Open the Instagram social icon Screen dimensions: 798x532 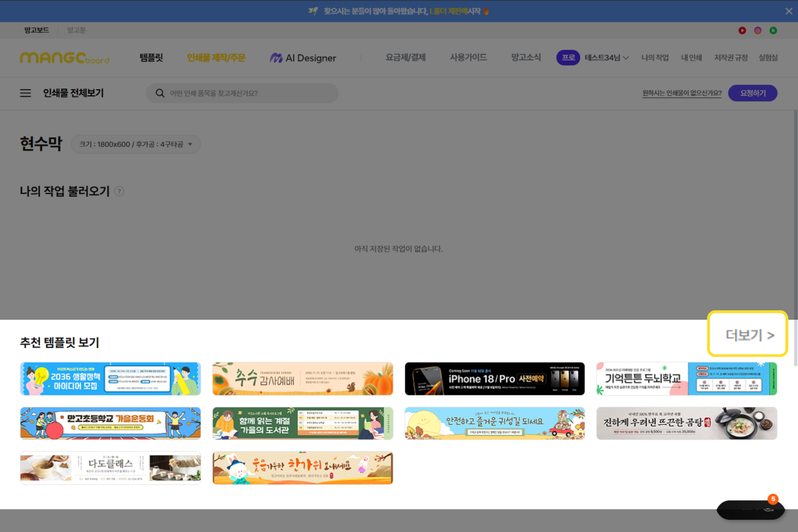tap(758, 30)
